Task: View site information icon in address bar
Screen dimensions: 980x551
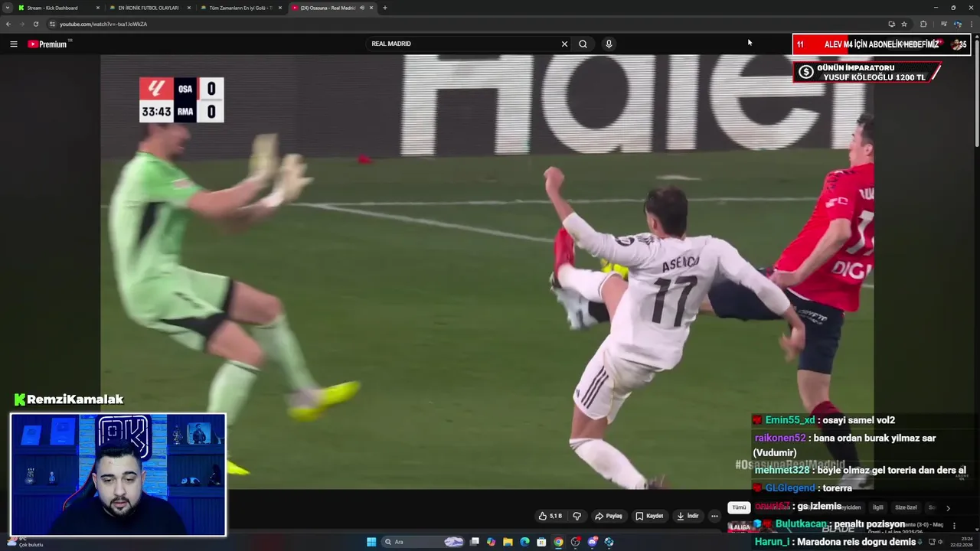Action: pos(52,24)
